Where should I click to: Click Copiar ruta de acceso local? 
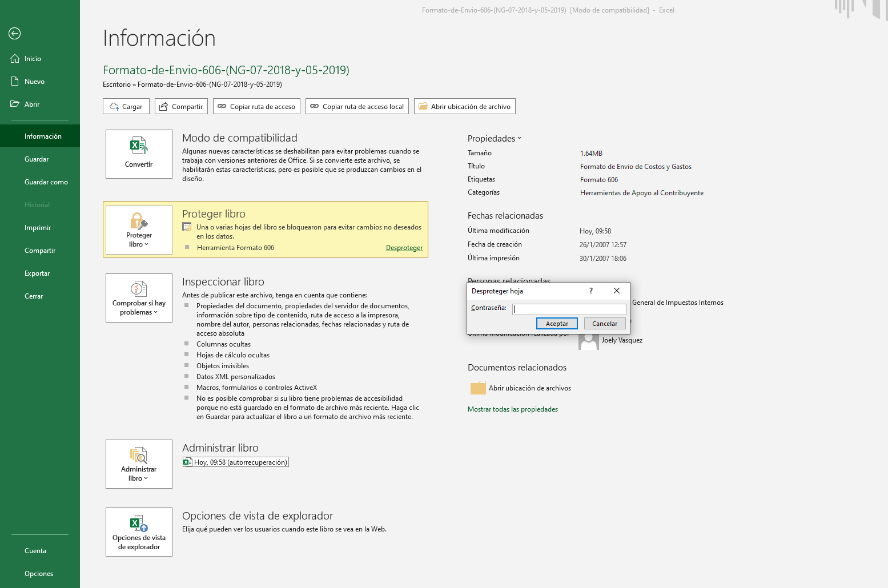(x=357, y=106)
